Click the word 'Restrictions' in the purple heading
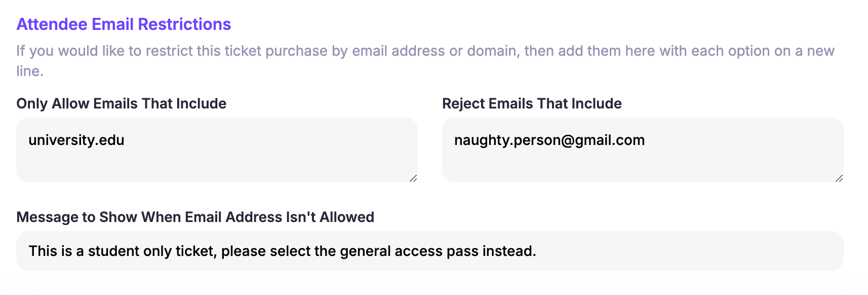 [x=184, y=24]
